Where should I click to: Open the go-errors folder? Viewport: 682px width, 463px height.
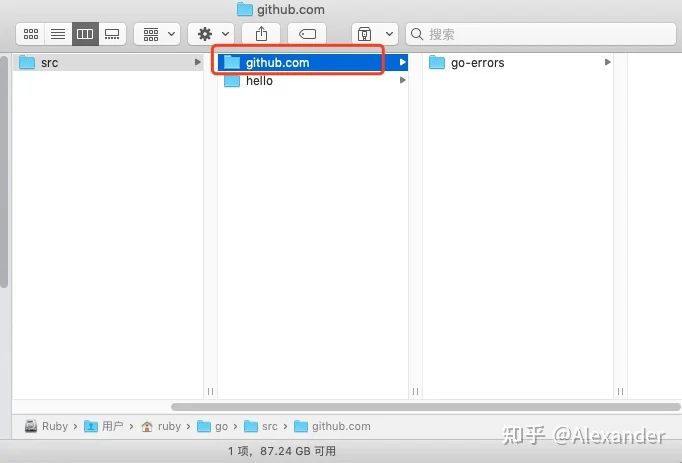[x=477, y=63]
